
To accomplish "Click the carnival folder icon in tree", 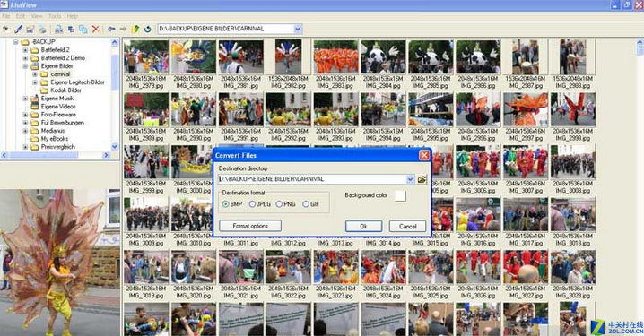I will pos(44,74).
